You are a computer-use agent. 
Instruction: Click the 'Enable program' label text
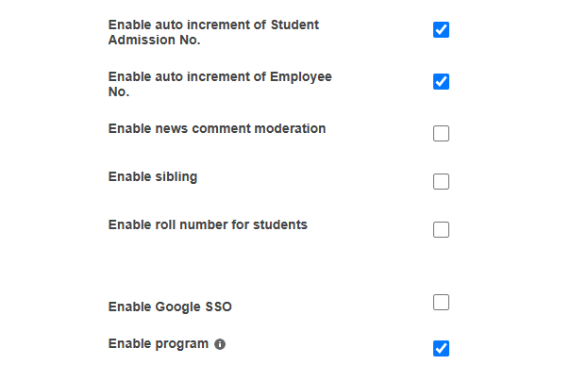coord(159,344)
